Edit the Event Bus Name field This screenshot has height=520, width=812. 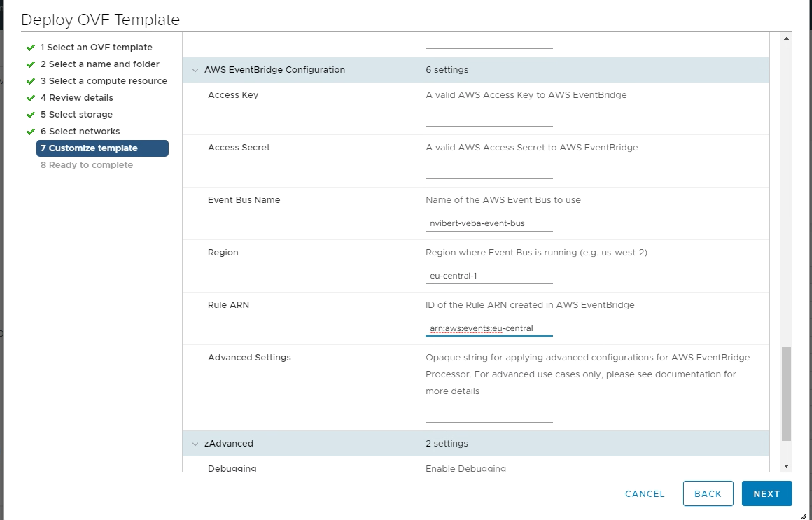(489, 223)
